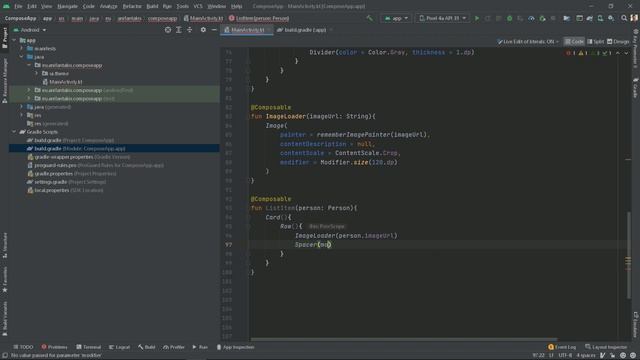Click the Make Project hammer icon
This screenshot has width=640, height=360.
tap(369, 18)
